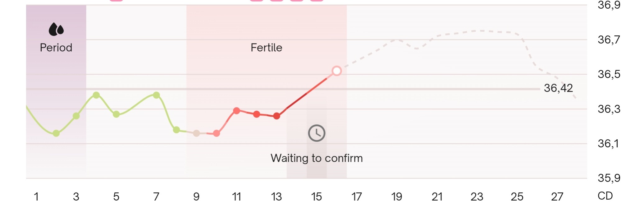Select cycle day 27 on the axis
This screenshot has height=208, width=644.
tap(557, 196)
